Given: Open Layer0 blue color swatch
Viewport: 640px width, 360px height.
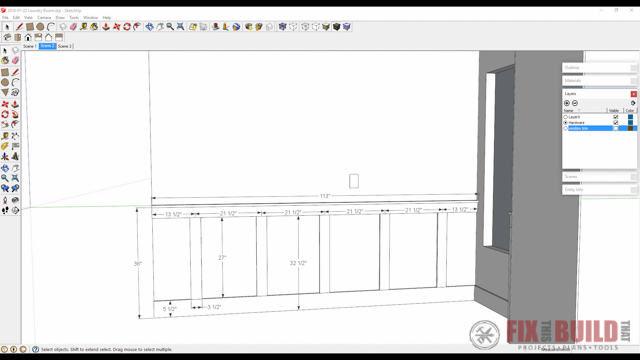Looking at the screenshot, I should (x=630, y=117).
